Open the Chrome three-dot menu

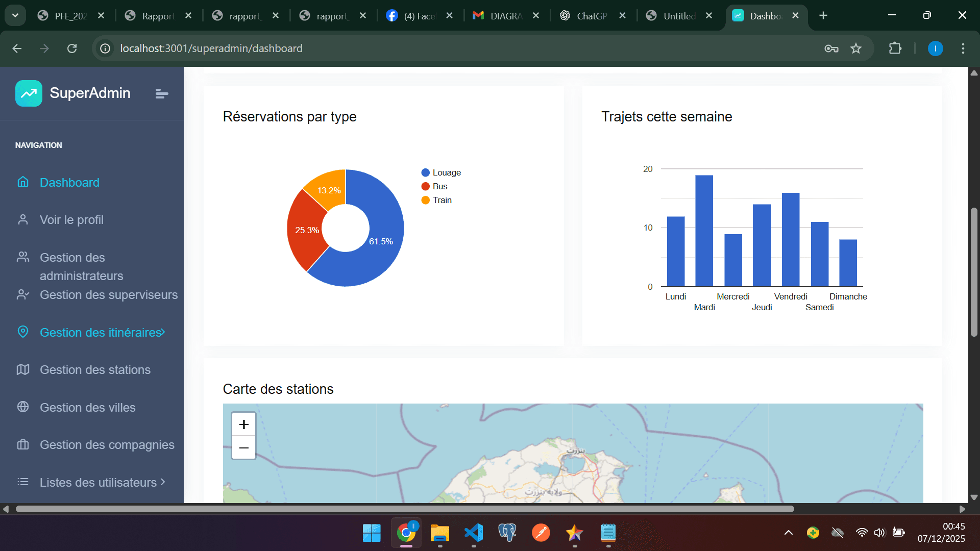point(963,48)
